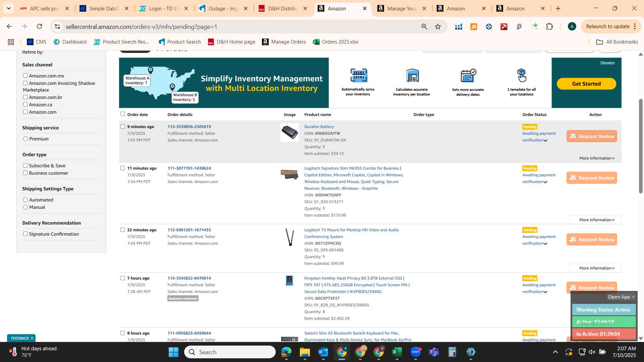This screenshot has width=644, height=362.
Task: Open Edge browser from the taskbar
Action: (286, 352)
